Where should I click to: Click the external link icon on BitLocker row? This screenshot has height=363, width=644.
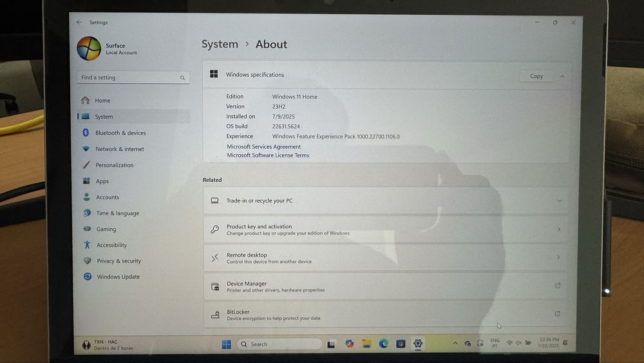coord(557,313)
